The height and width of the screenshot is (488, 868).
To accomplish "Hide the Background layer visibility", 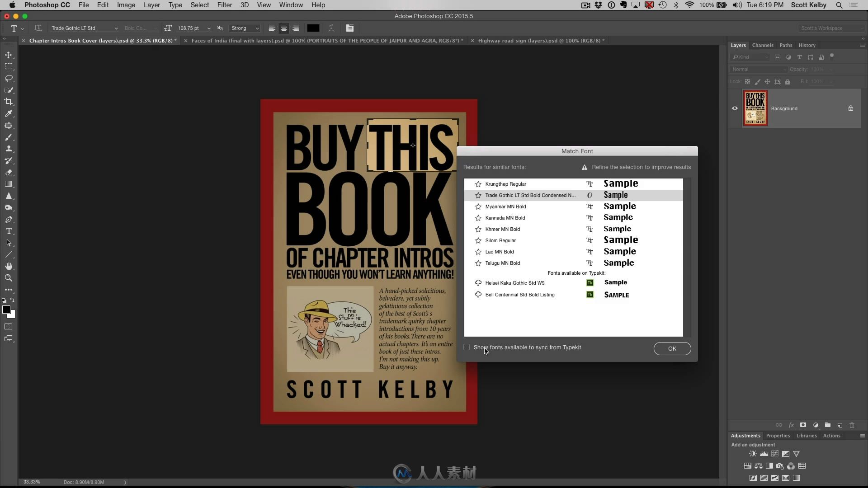I will (735, 108).
